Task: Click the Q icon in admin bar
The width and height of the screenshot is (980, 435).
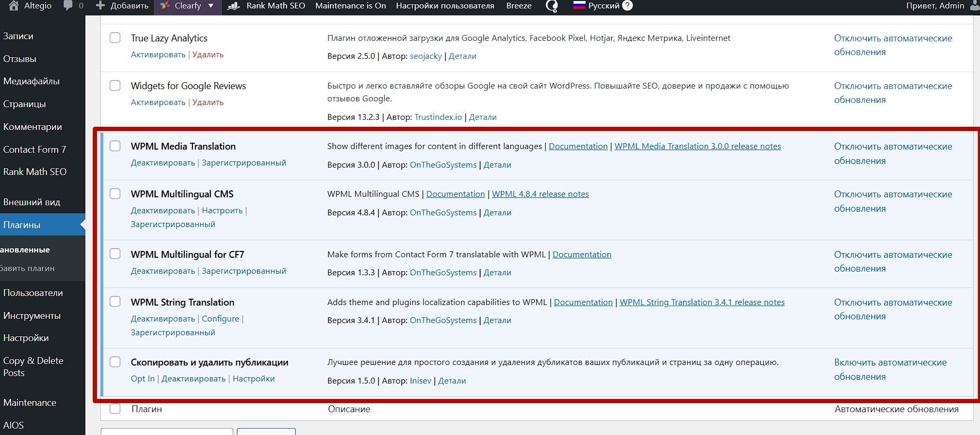Action: pyautogui.click(x=552, y=6)
